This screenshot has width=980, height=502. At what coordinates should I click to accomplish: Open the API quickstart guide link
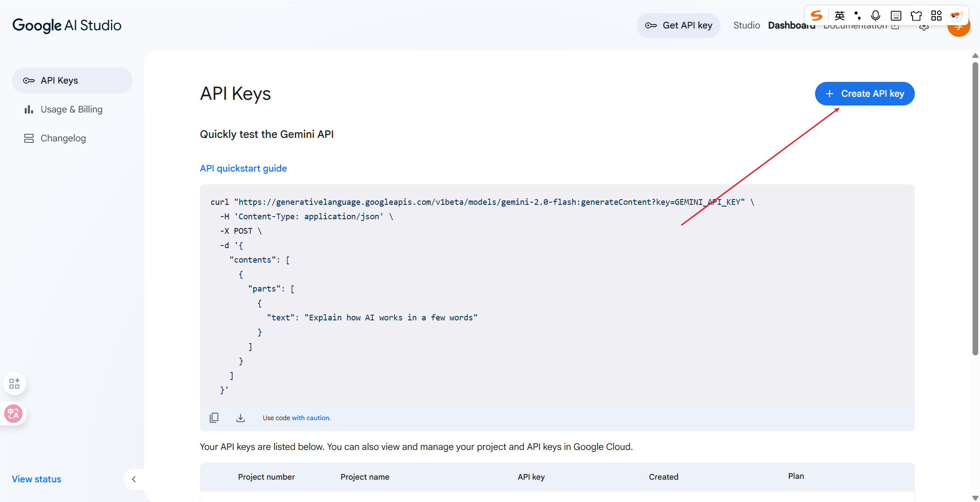(x=243, y=169)
